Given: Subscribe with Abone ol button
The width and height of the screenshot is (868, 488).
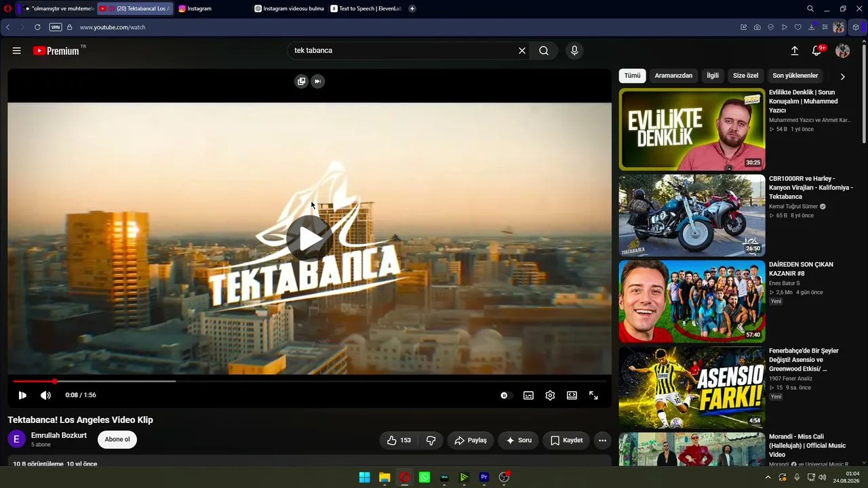Looking at the screenshot, I should coord(117,440).
